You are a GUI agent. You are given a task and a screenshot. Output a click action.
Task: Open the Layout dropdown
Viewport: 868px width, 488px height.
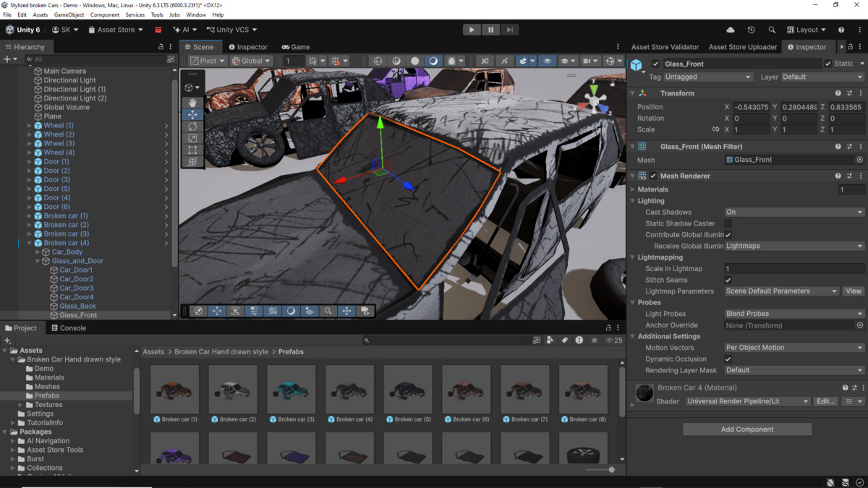(x=807, y=30)
